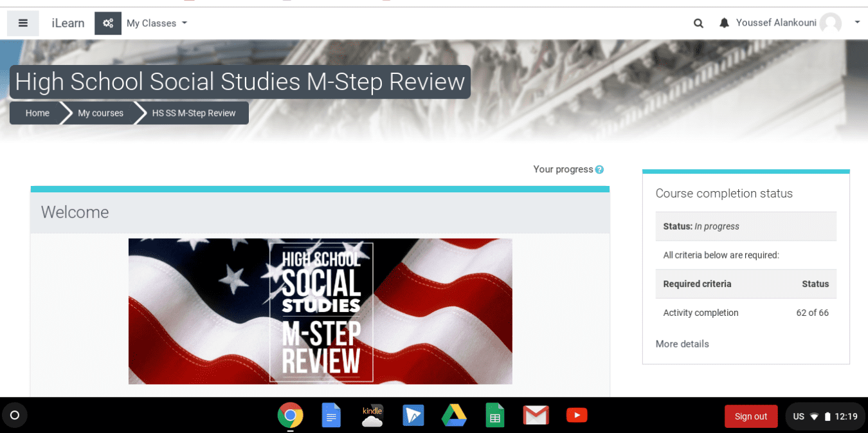The width and height of the screenshot is (868, 433).
Task: Click the All criteria below are required text
Action: (x=721, y=255)
